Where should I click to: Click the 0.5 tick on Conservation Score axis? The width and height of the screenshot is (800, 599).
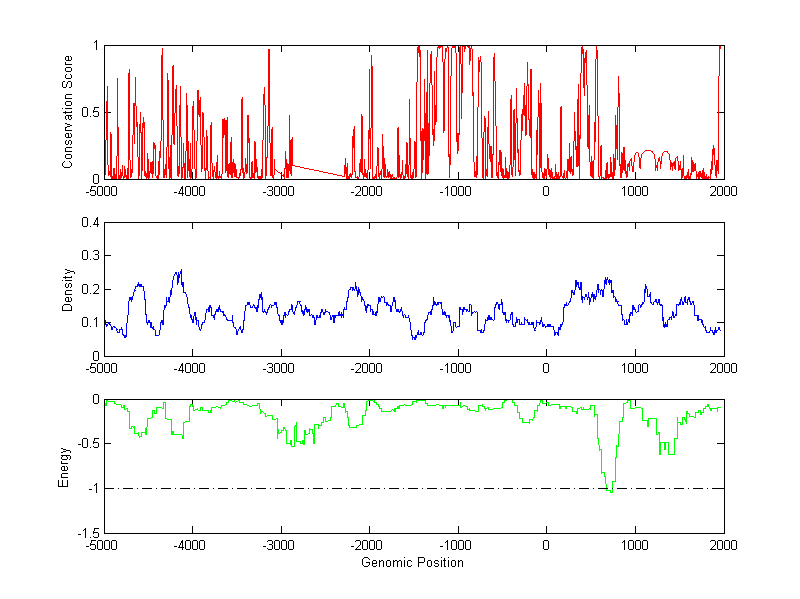[88, 112]
